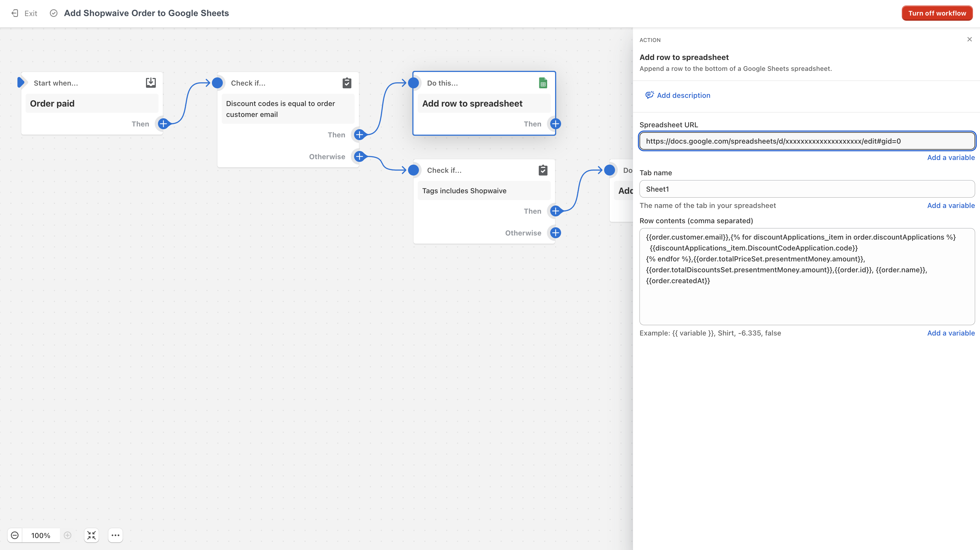
Task: Click the plus after Order paid Then
Action: pos(163,124)
